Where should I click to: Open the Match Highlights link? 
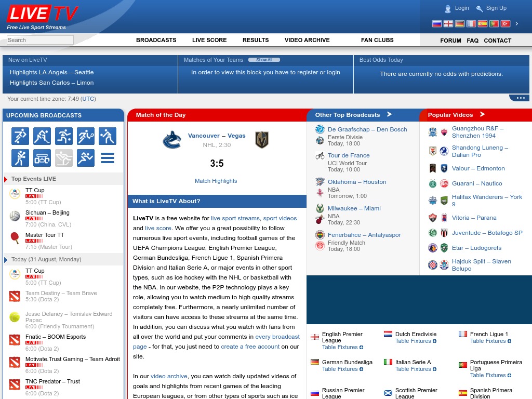pos(216,181)
